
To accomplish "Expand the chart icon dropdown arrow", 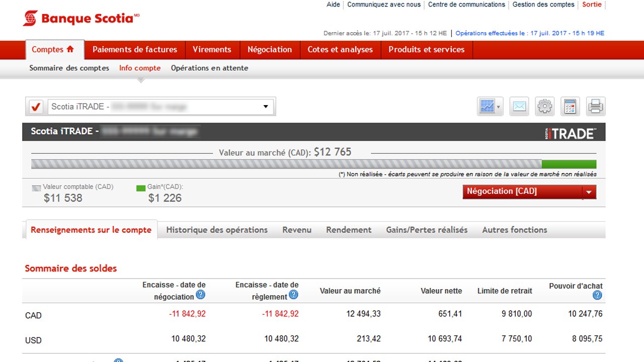I will (x=498, y=107).
